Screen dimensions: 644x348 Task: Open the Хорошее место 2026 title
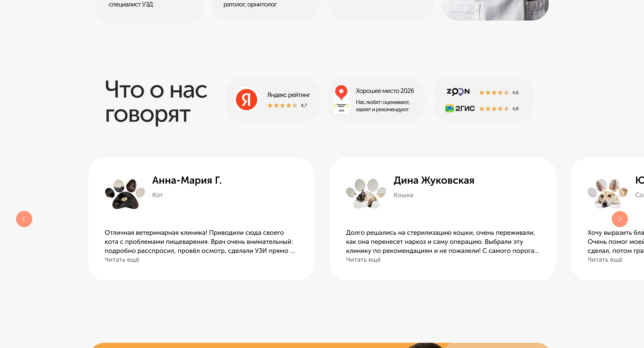[385, 91]
